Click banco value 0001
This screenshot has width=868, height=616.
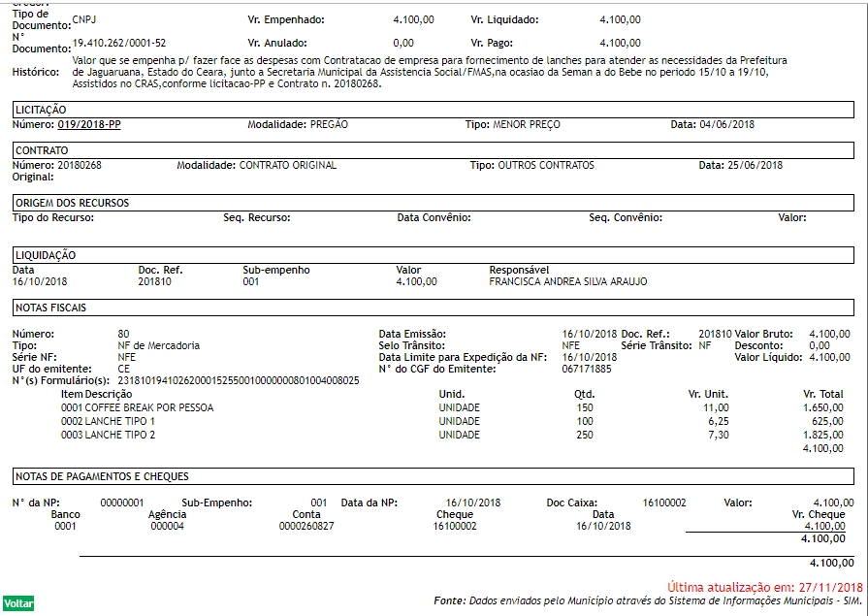(x=65, y=526)
